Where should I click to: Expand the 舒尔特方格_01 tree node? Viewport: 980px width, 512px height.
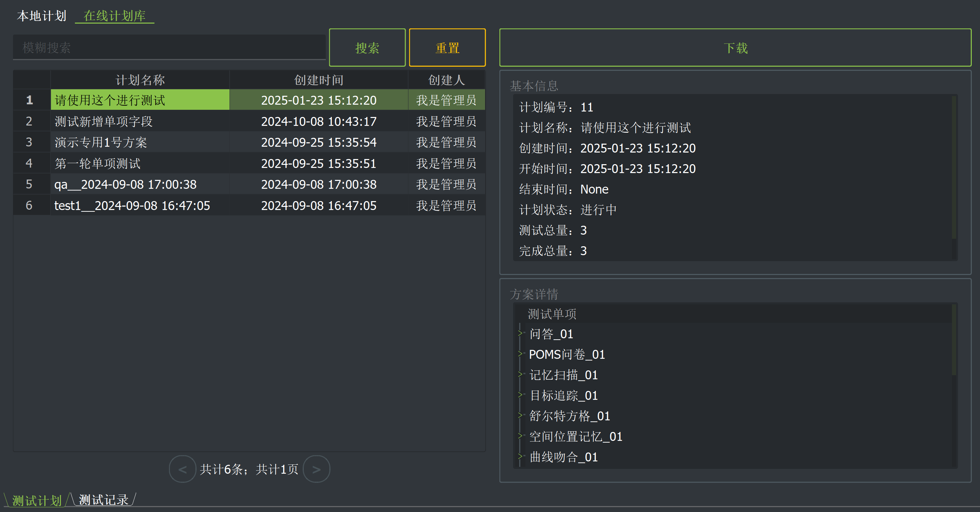[x=520, y=416]
